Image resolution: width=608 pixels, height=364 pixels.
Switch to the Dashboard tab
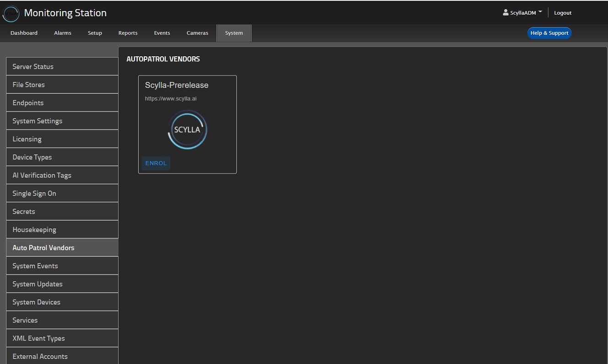(x=24, y=33)
